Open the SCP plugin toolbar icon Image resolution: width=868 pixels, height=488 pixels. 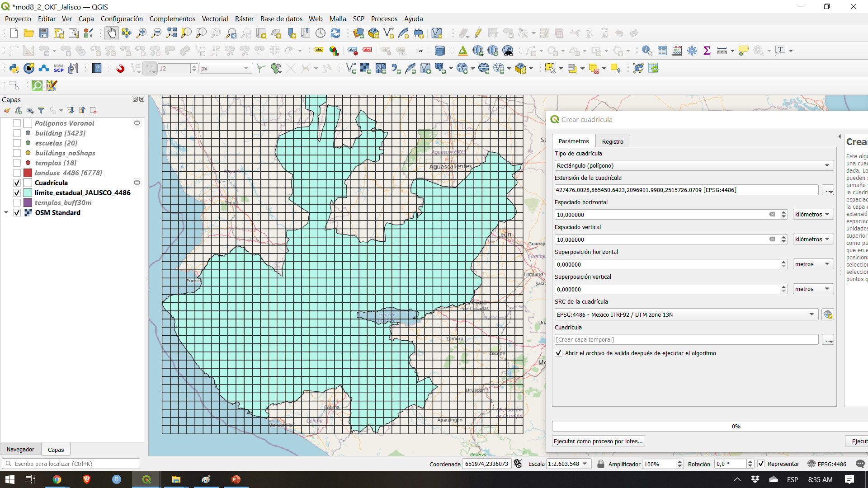click(x=59, y=68)
